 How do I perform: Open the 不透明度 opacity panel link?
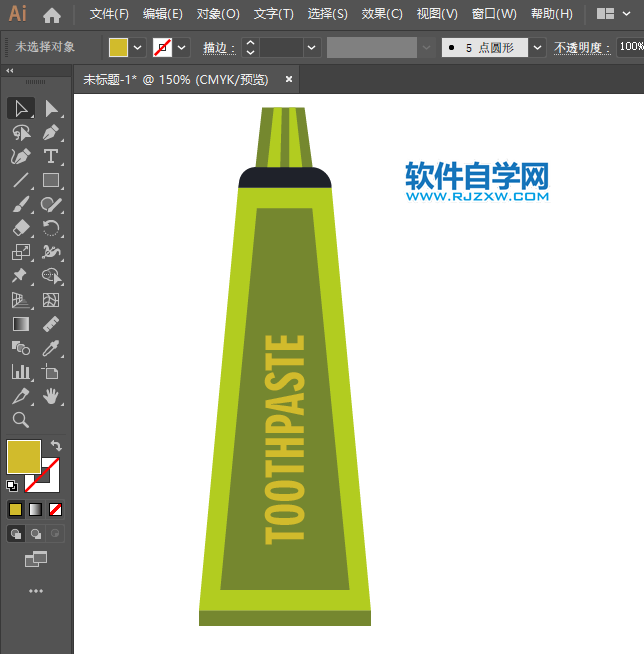pyautogui.click(x=582, y=48)
